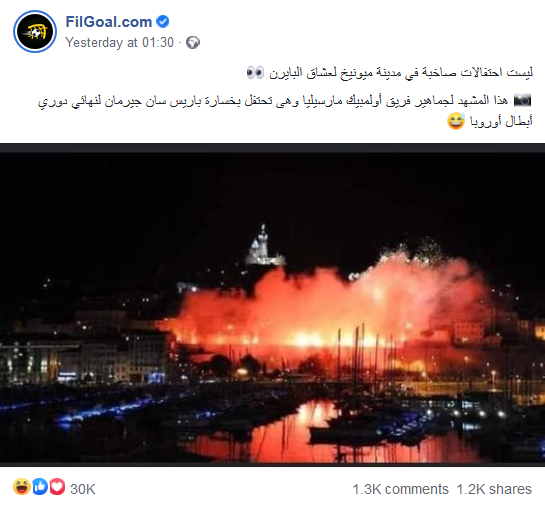This screenshot has height=506, width=545.
Task: Open the 1.3K comments list
Action: point(400,489)
